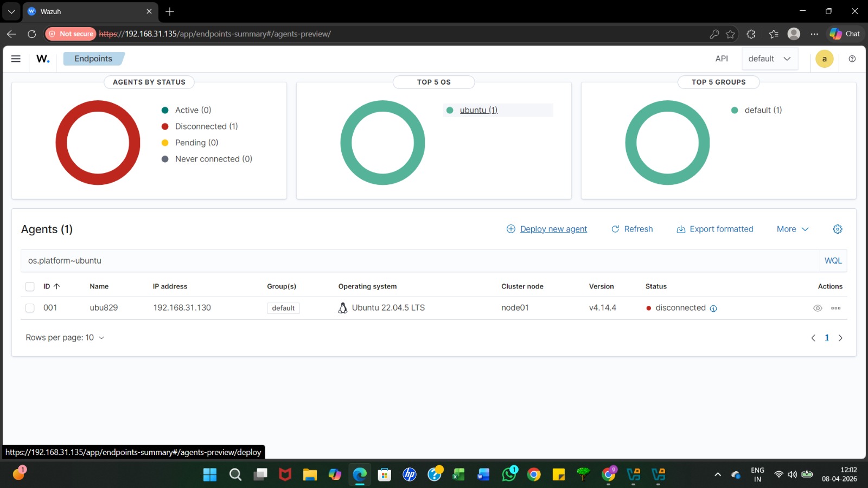Screen dimensions: 868x488
Task: Reload the page with browser refresh icon
Action: 32,34
